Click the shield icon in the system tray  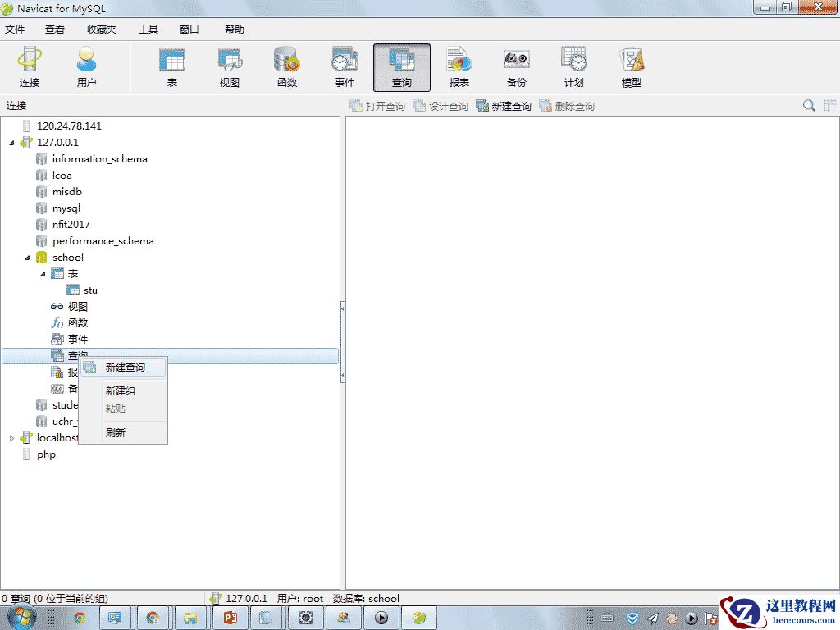tap(632, 619)
